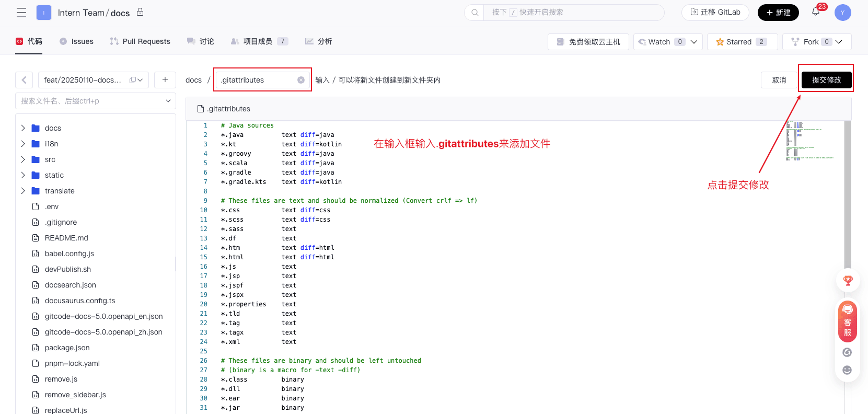Screen dimensions: 868x414
Task: Open the Watch dropdown
Action: click(694, 42)
